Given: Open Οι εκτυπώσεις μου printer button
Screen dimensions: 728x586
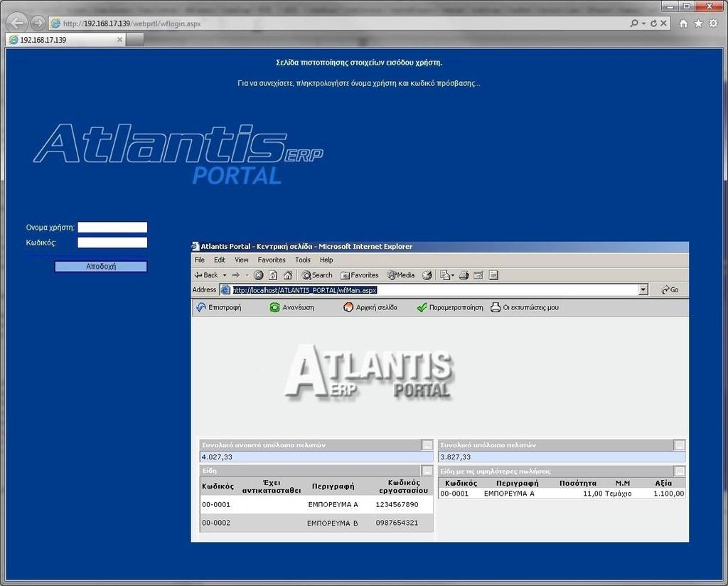Looking at the screenshot, I should [525, 307].
